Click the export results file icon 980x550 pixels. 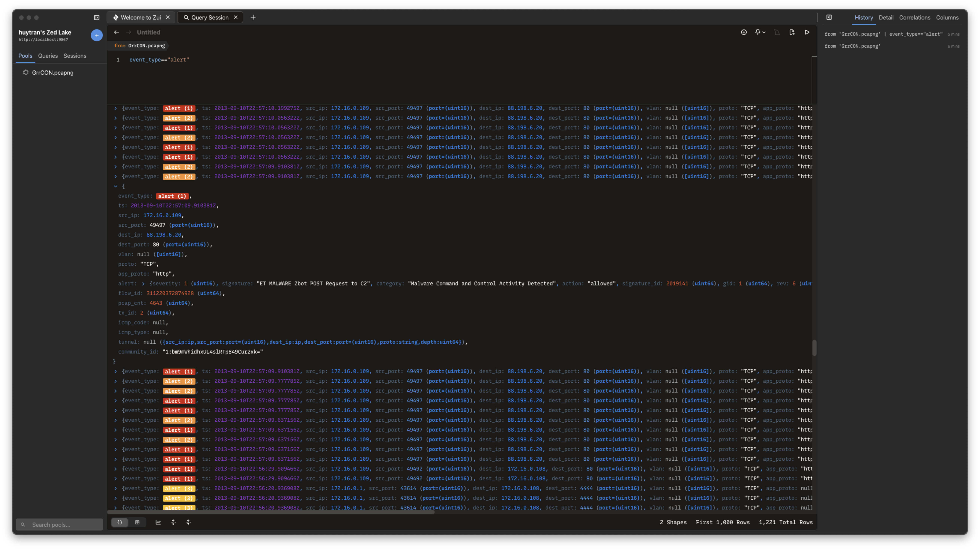point(792,32)
